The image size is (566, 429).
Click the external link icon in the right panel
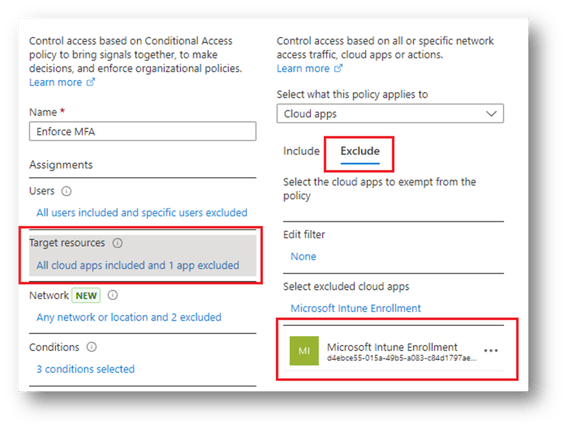point(338,68)
